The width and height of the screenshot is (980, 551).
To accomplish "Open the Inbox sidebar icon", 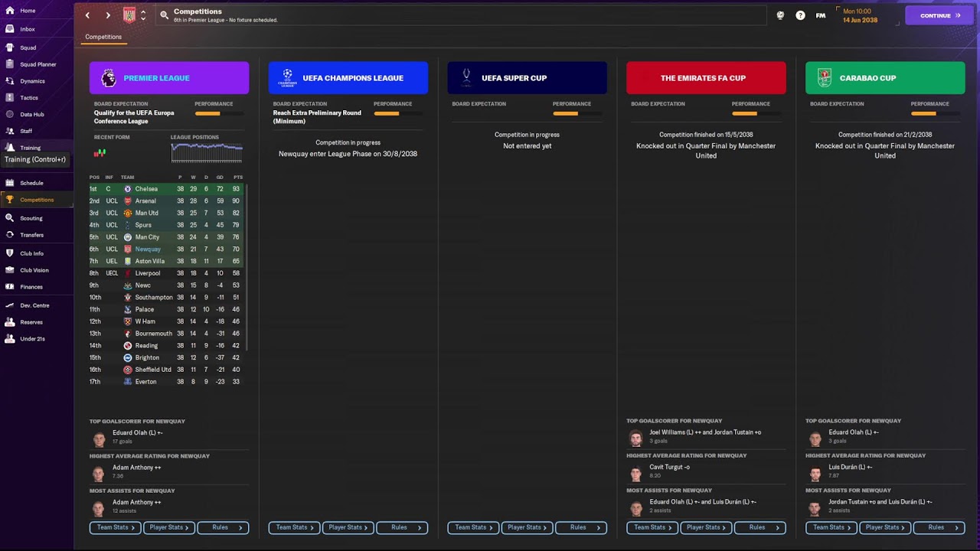I will click(x=10, y=29).
